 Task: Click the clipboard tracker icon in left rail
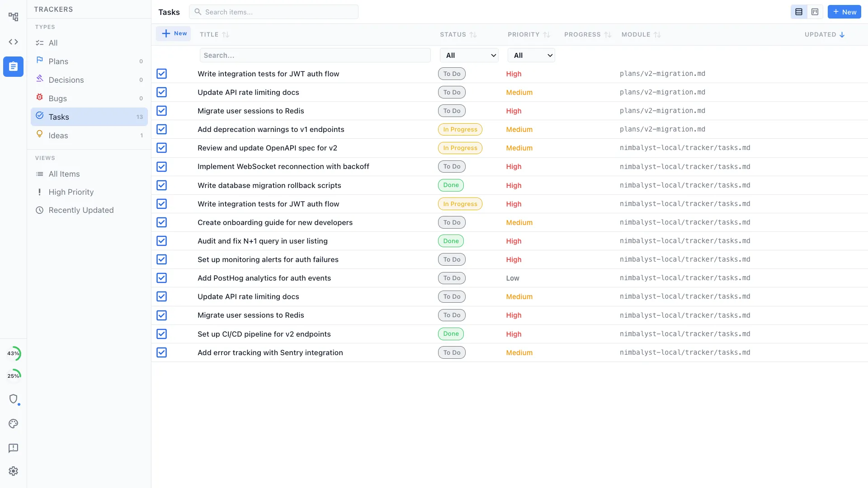[13, 66]
